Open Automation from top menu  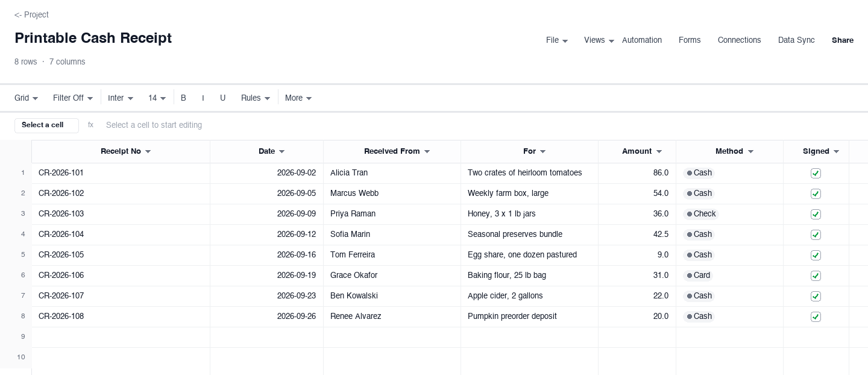[642, 40]
